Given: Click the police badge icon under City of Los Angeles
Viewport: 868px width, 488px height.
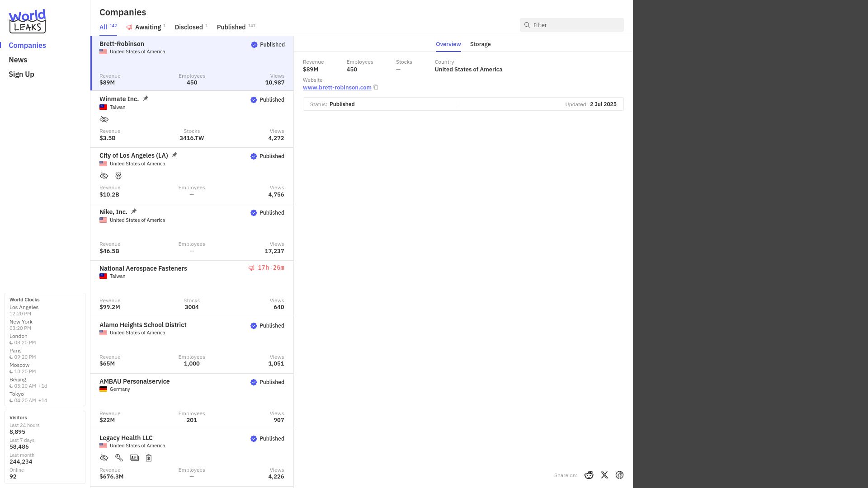Looking at the screenshot, I should (118, 176).
